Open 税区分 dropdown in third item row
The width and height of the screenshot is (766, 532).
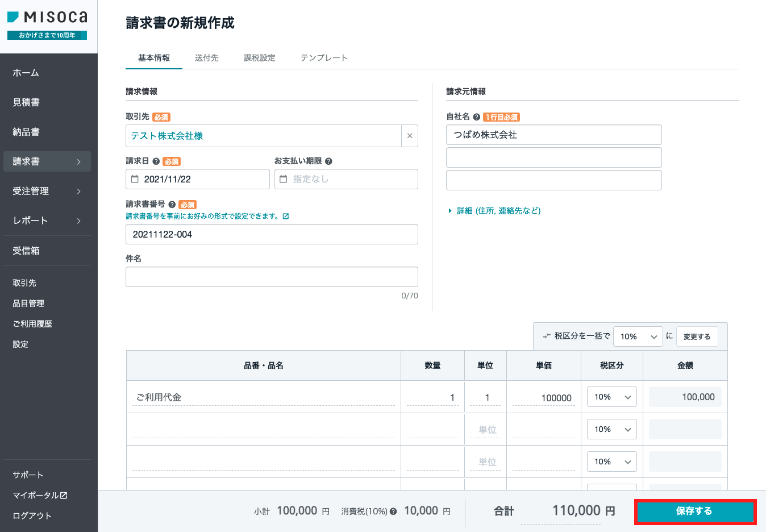tap(612, 462)
